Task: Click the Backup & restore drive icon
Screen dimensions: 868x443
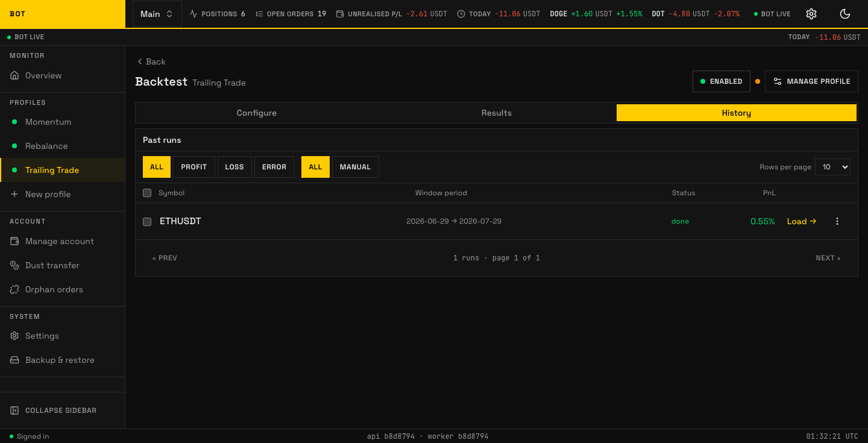Action: [x=14, y=360]
